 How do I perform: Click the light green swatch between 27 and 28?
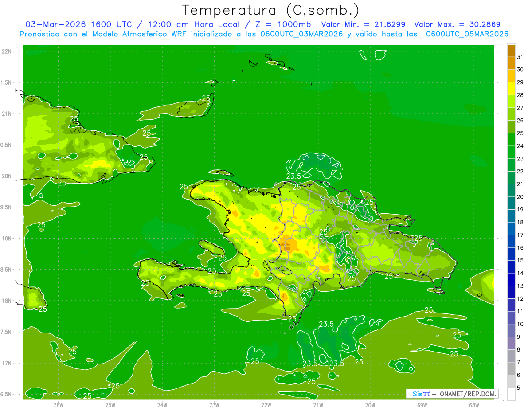click(511, 102)
